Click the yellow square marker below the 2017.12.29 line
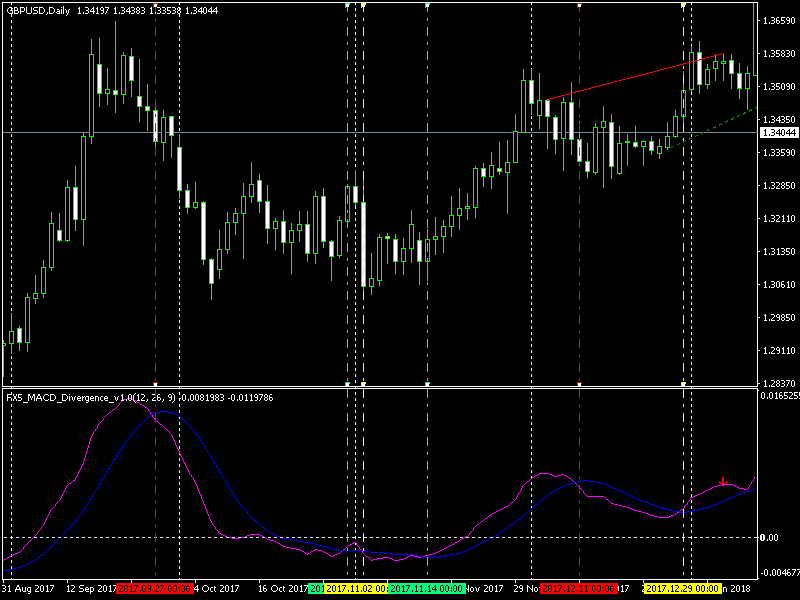 tap(683, 383)
